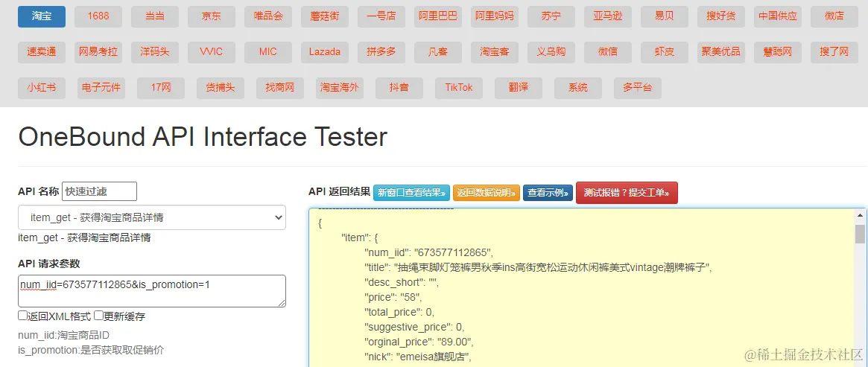Image resolution: width=868 pixels, height=367 pixels.
Task: Click the "title" line in JSON result
Action: (x=537, y=267)
